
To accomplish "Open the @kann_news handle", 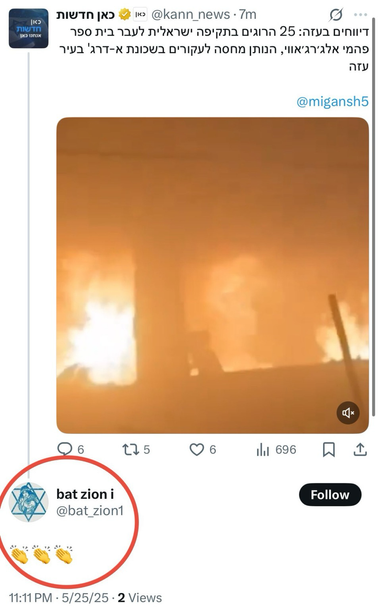I will click(190, 15).
